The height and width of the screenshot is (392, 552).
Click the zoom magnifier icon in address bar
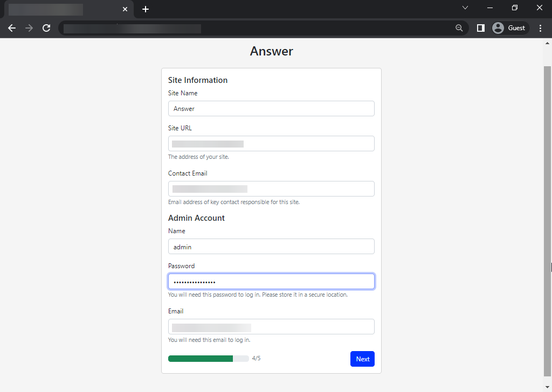pos(459,28)
